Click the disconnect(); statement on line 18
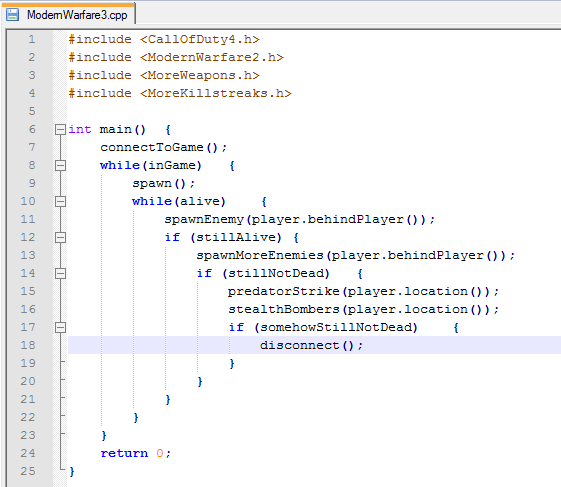561x487 pixels. point(311,345)
